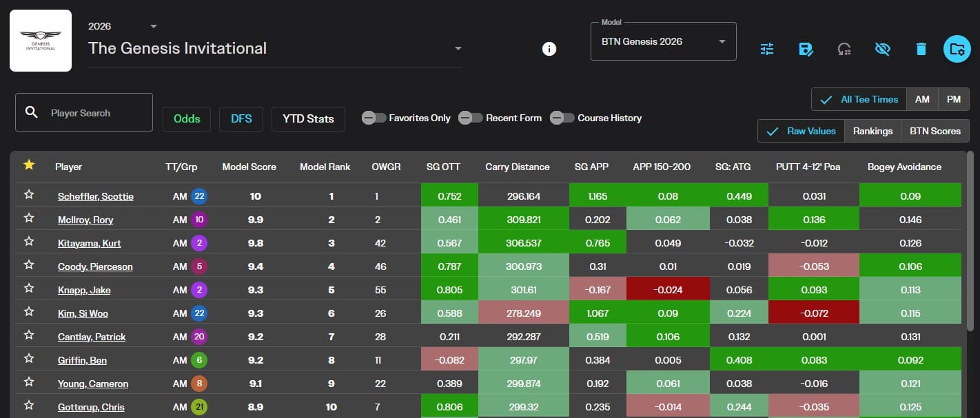The width and height of the screenshot is (980, 418).
Task: Open The Genesis Invitational tournament dropdown
Action: (275, 49)
